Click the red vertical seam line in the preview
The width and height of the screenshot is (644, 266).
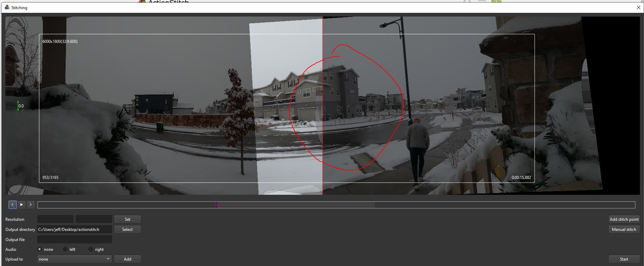pyautogui.click(x=322, y=101)
